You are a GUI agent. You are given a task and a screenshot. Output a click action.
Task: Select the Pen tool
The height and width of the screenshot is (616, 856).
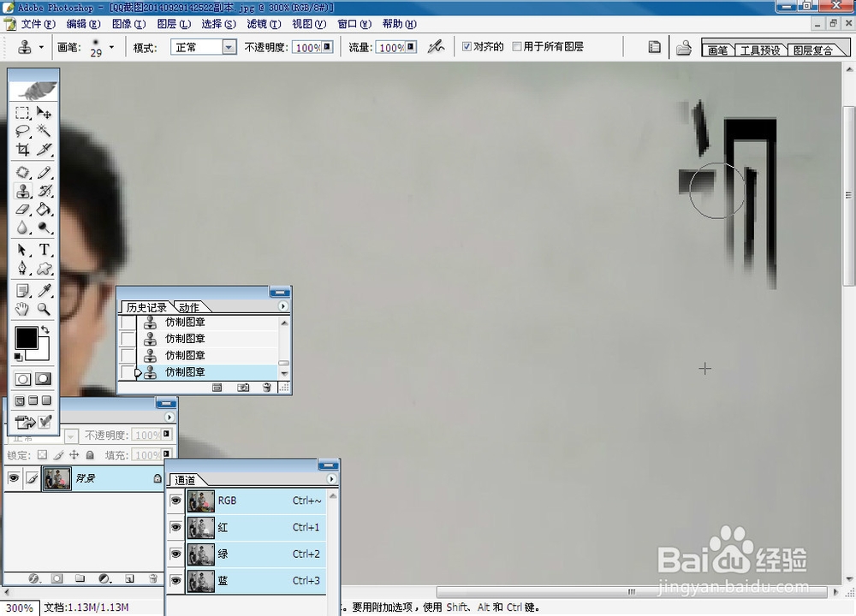(22, 268)
